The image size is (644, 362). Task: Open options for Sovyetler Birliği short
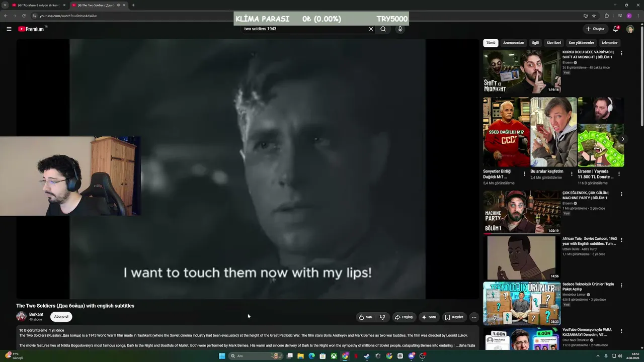tap(524, 174)
